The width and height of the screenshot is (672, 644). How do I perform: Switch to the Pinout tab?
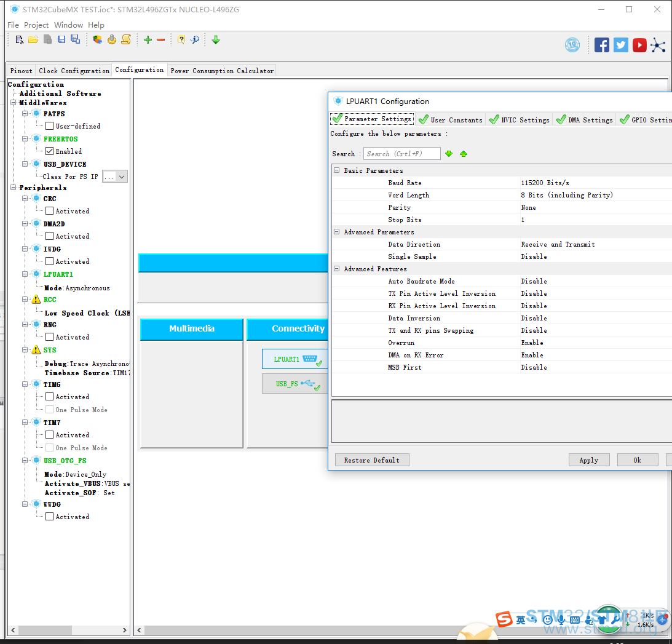click(21, 71)
